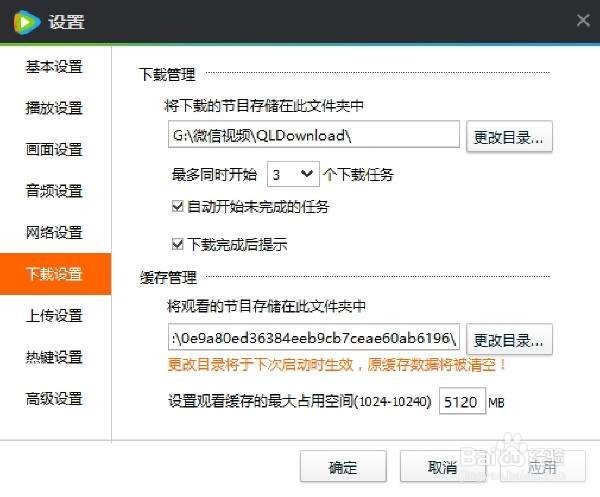Select the highlighted 下载设置 tab

click(55, 274)
